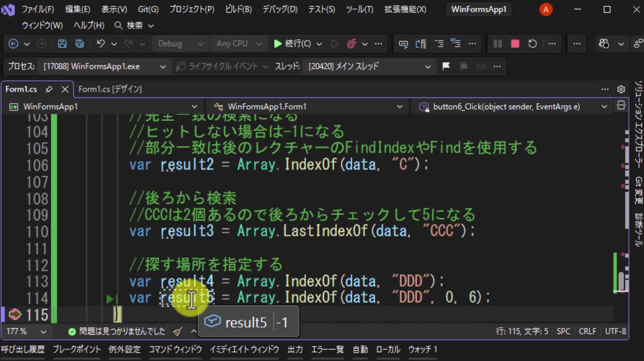Pause debugging with the Break All icon
The image size is (644, 361).
click(498, 44)
